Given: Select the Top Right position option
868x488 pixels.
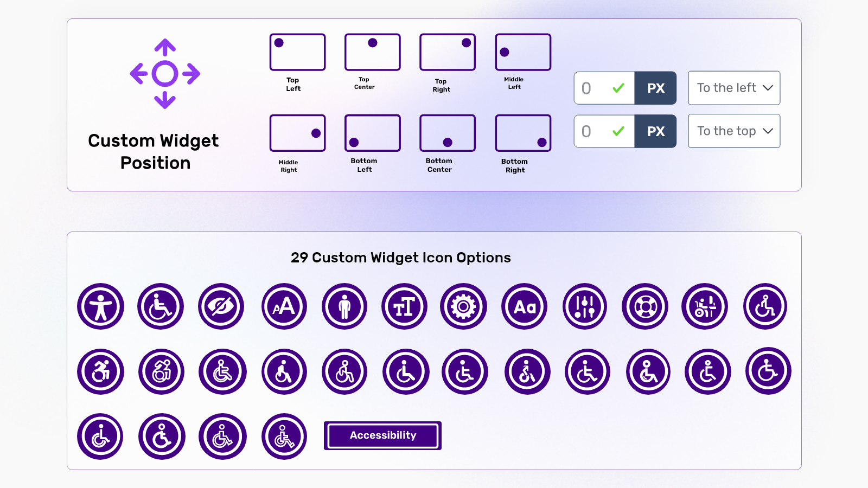Looking at the screenshot, I should click(x=448, y=52).
